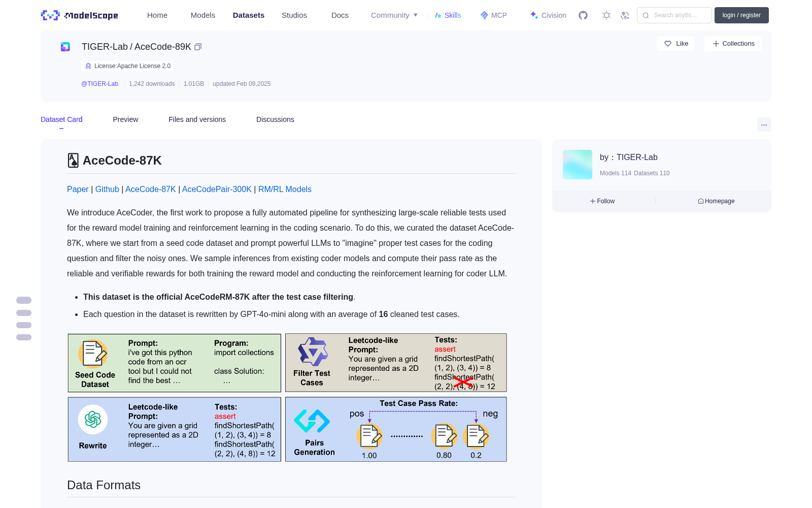Click the Pairs Generation diagram panel
This screenshot has height=508, width=812.
pos(396,429)
